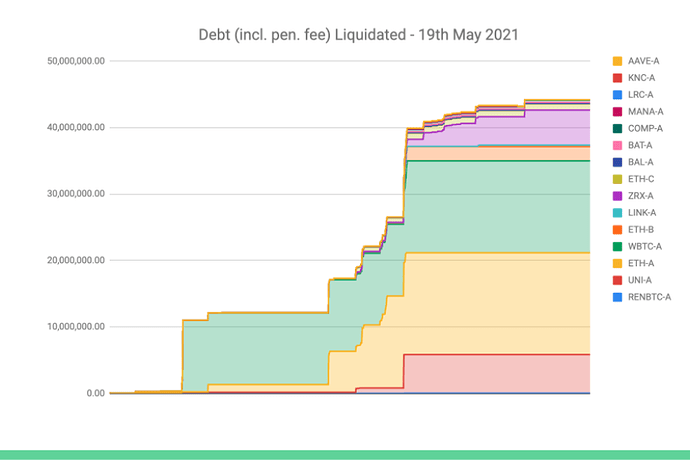Image resolution: width=690 pixels, height=460 pixels.
Task: Click the UNI-A legend label
Action: [x=642, y=280]
